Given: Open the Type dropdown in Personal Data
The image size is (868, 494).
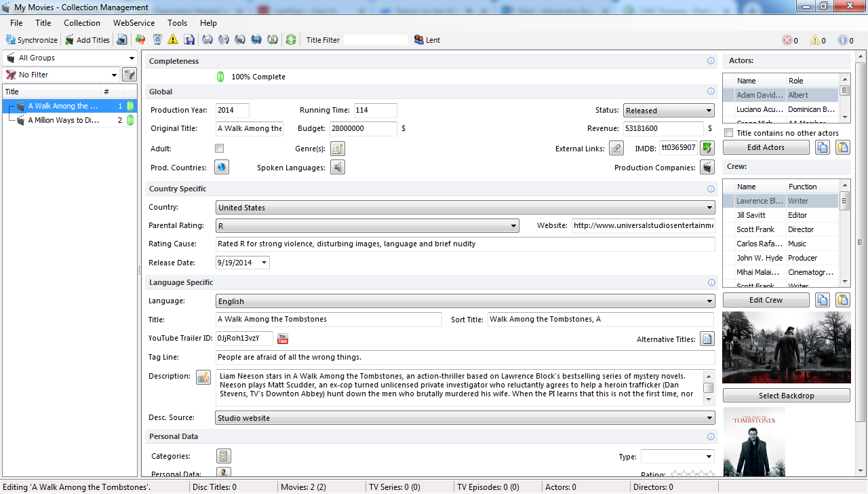Looking at the screenshot, I should (x=677, y=457).
